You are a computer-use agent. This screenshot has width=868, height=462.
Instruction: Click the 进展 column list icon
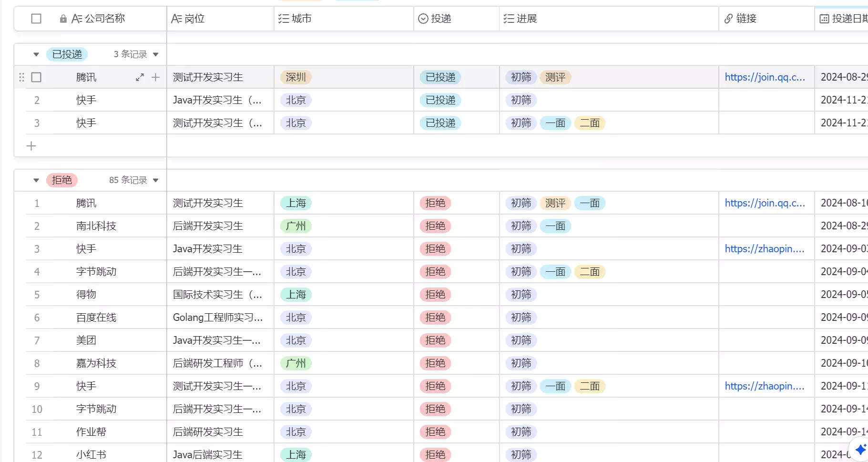coord(509,19)
